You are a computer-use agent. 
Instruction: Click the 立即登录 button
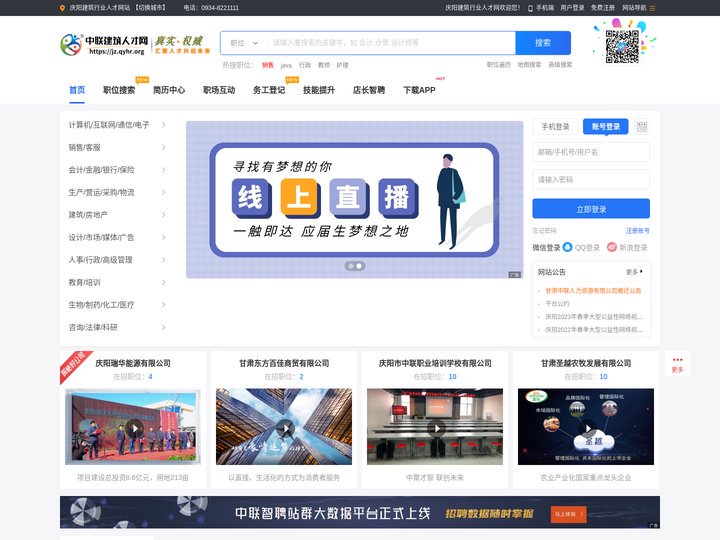pyautogui.click(x=591, y=209)
